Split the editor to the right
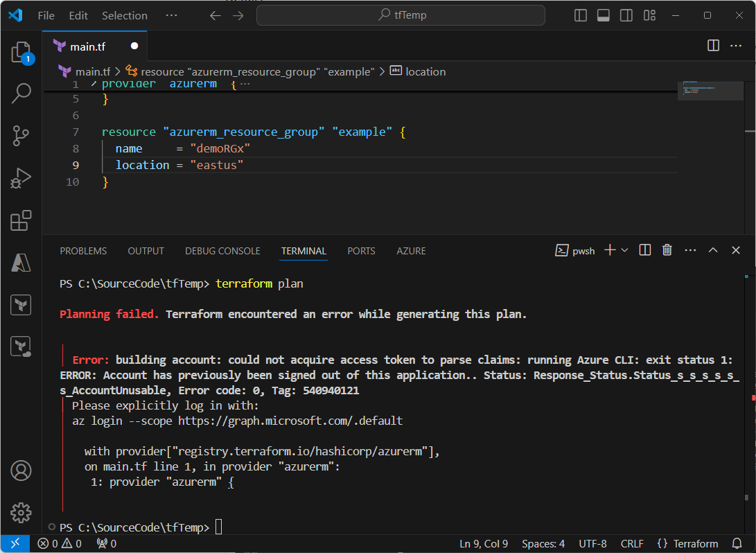 713,45
